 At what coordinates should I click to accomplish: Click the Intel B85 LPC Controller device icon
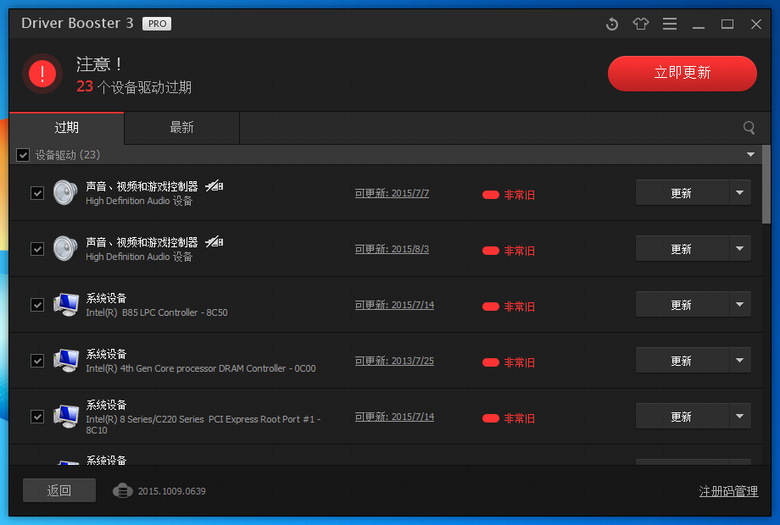click(x=65, y=305)
